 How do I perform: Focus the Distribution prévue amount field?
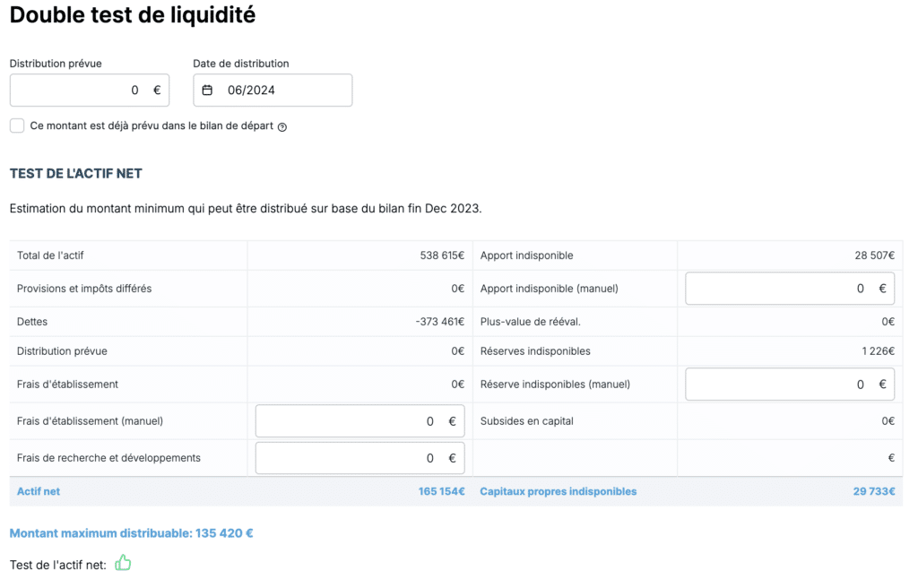pyautogui.click(x=90, y=91)
